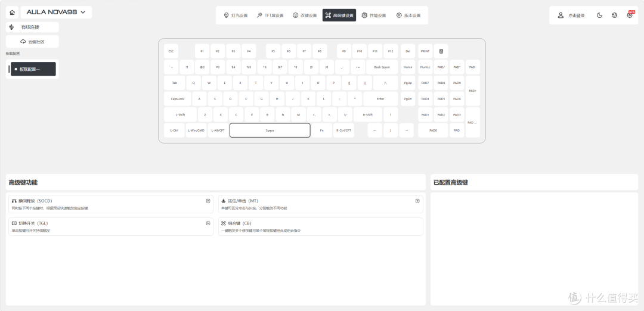Select the Tab key
644x311 pixels.
175,83
